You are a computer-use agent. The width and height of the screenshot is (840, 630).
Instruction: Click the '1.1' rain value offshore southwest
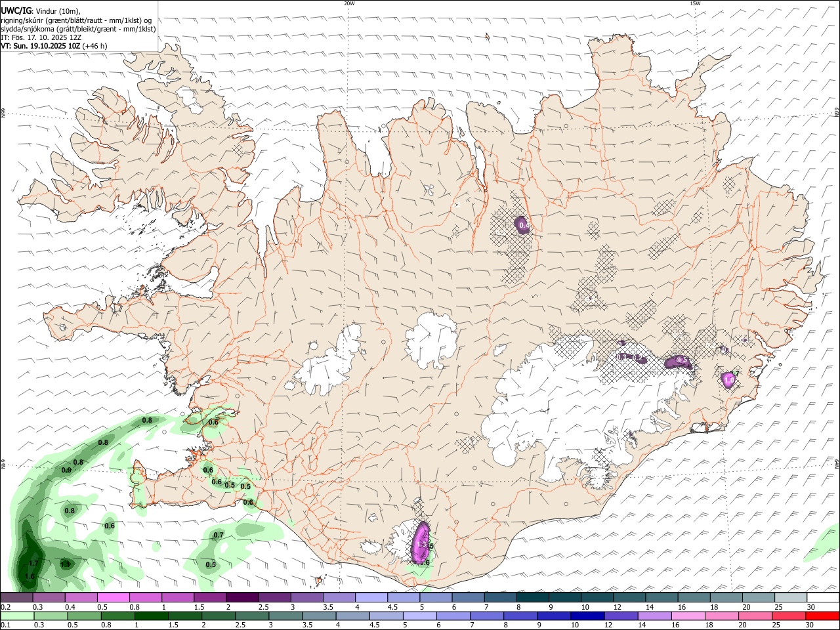click(65, 565)
